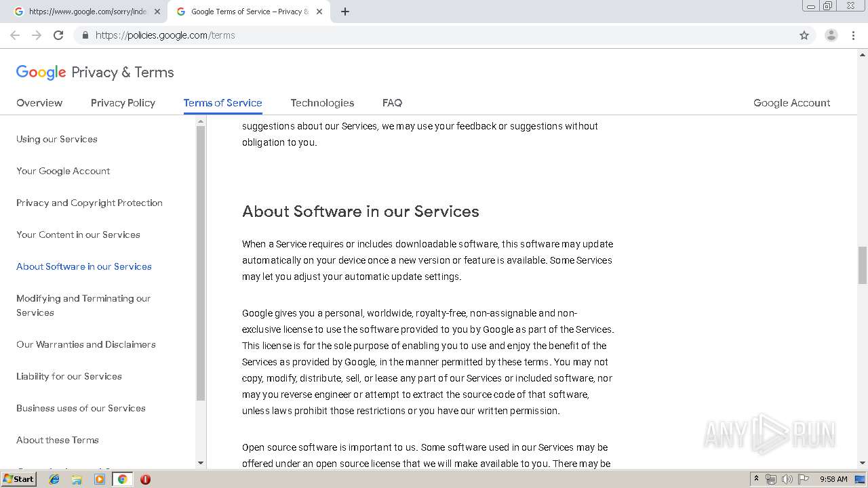Click the About Software in our Services heading
This screenshot has height=488, width=868.
(x=361, y=211)
